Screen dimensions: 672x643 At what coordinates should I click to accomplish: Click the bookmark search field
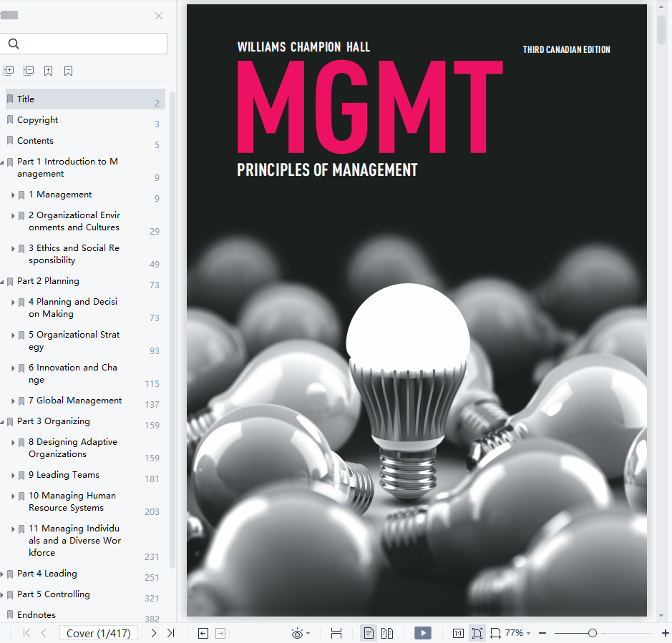[84, 44]
